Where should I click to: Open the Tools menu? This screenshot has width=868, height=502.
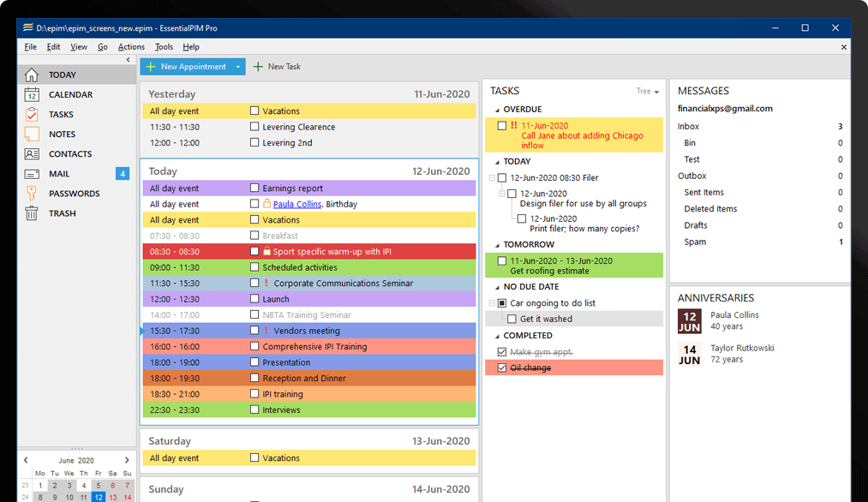click(164, 47)
